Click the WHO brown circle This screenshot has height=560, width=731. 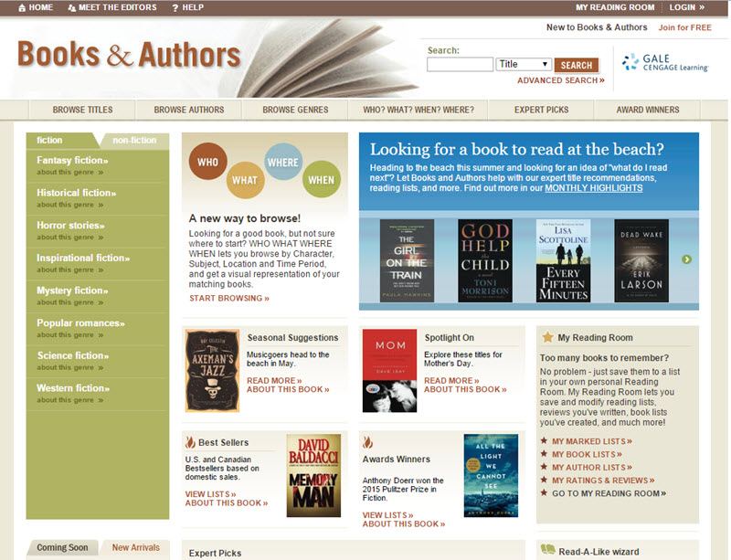[x=208, y=162]
